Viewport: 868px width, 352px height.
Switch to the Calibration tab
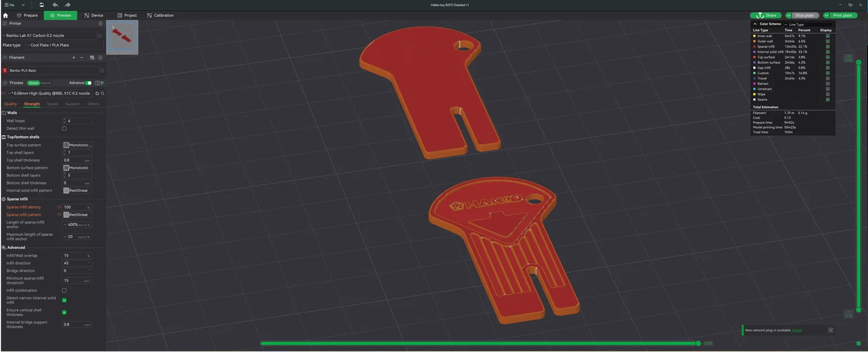click(x=160, y=15)
